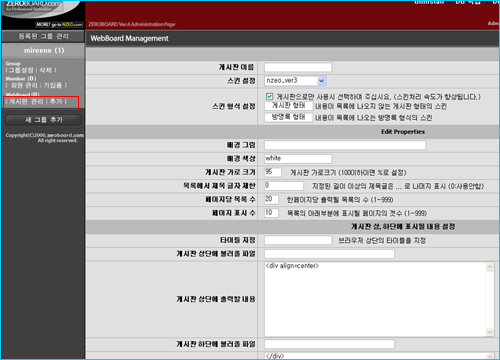Open the 가입폼 link under Member
Screen dimensions: 500x360
(53, 86)
